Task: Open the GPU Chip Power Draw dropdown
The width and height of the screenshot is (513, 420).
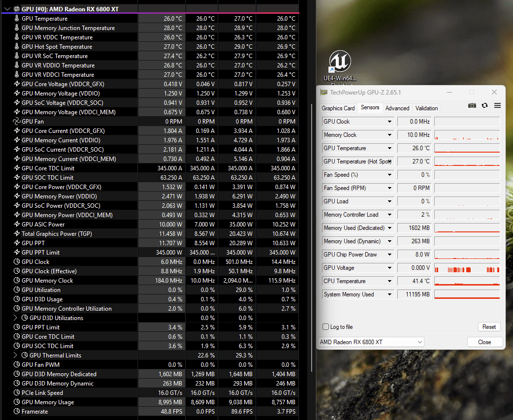Action: coord(389,255)
